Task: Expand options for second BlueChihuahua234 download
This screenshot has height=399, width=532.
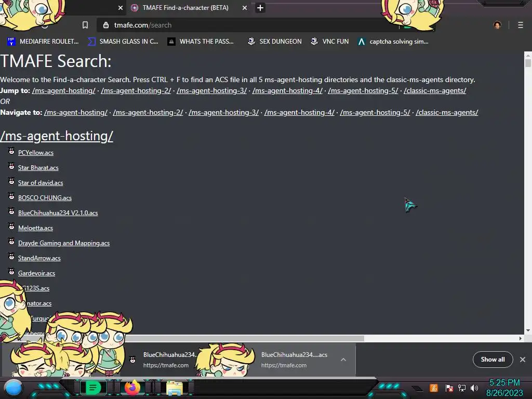Action: click(x=343, y=360)
